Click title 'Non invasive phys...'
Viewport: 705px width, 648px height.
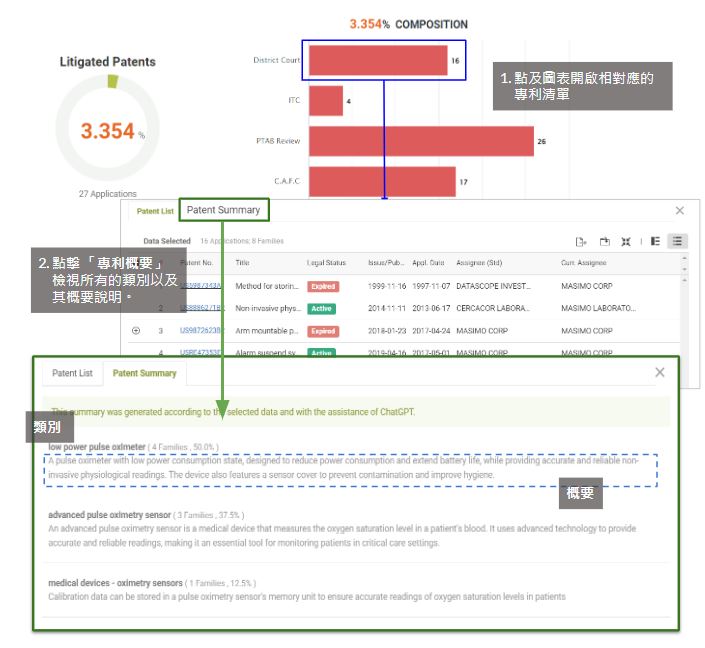(x=268, y=308)
